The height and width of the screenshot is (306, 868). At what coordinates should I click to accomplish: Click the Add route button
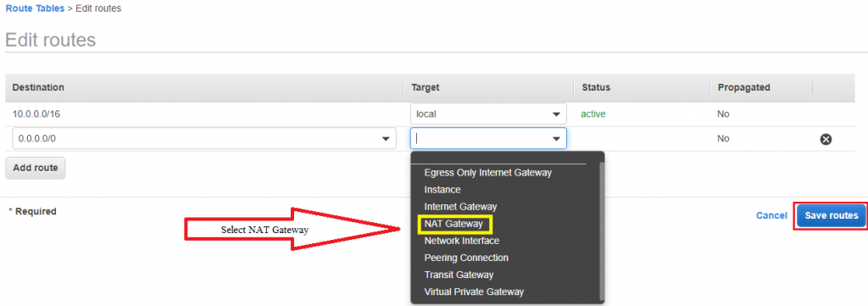[36, 168]
